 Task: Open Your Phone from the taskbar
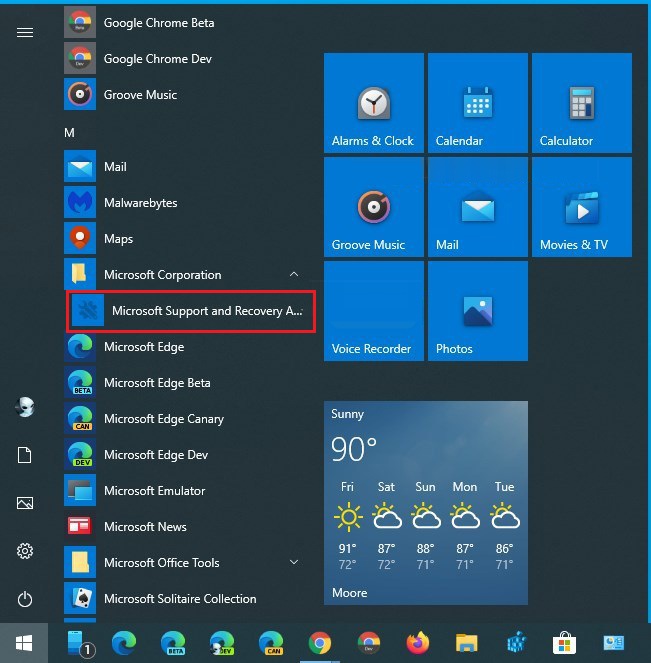[x=80, y=643]
